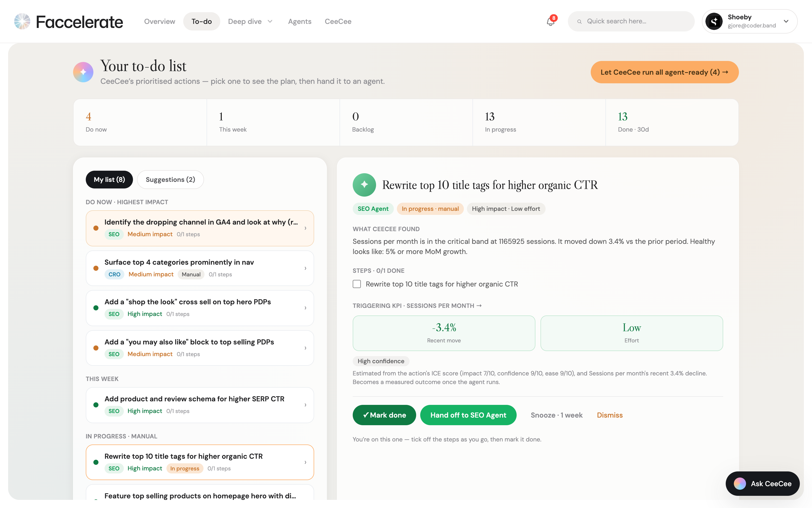Switch to My list (8) tab
The image size is (812, 508).
(x=109, y=179)
